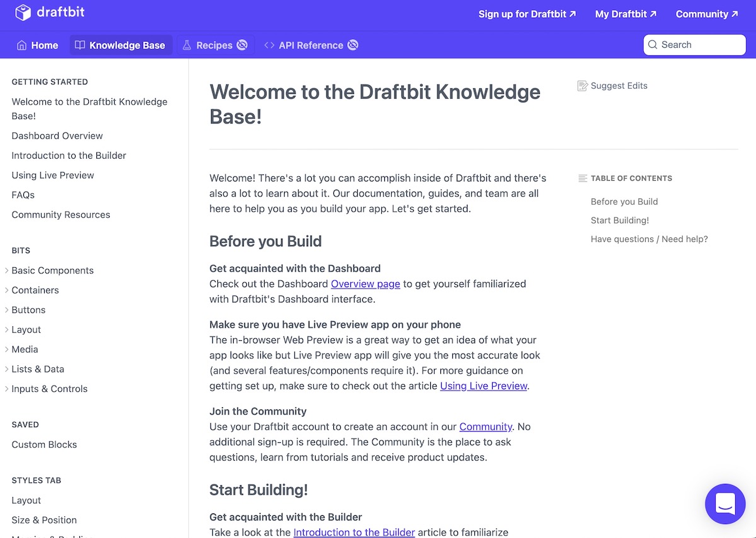The image size is (756, 538).
Task: Open the Overview page link
Action: click(x=365, y=283)
